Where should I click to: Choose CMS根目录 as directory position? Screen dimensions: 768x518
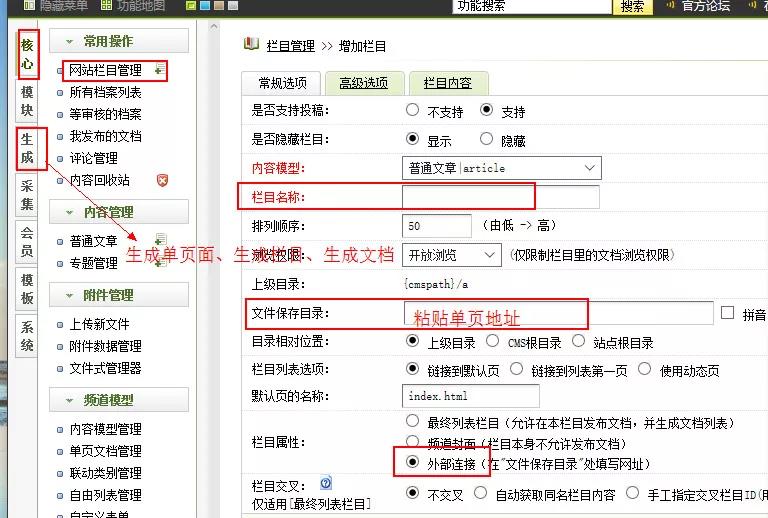pyautogui.click(x=492, y=341)
